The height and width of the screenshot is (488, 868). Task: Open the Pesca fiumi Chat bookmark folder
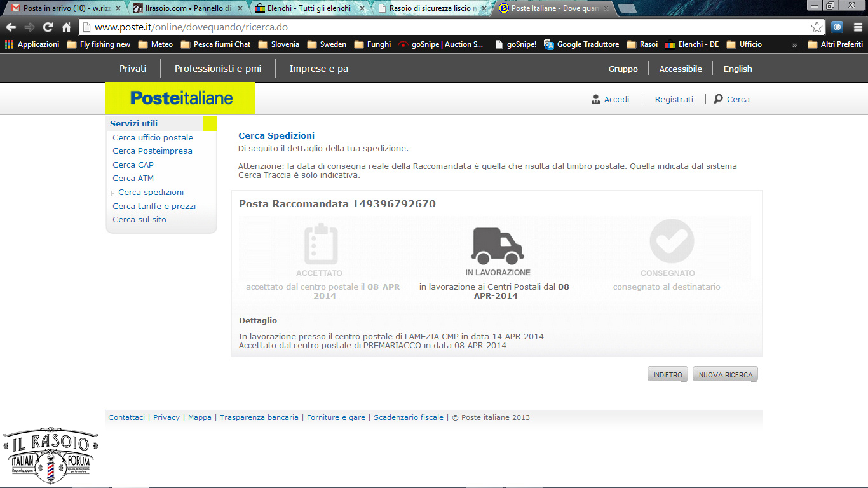pos(215,44)
